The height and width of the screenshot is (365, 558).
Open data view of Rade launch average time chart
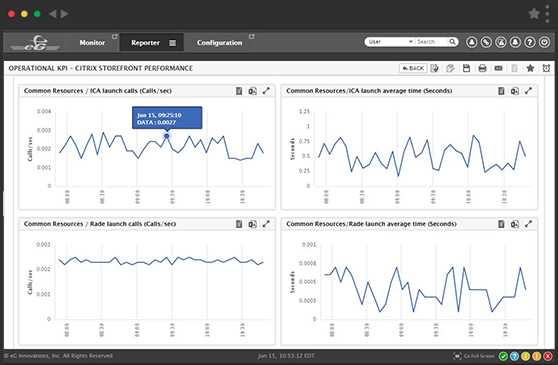pos(501,224)
